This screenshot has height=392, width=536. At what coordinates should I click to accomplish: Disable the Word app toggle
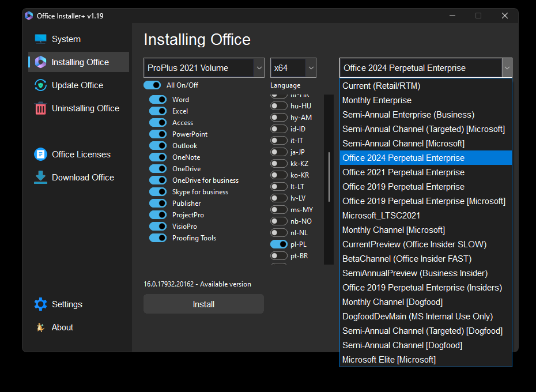158,100
